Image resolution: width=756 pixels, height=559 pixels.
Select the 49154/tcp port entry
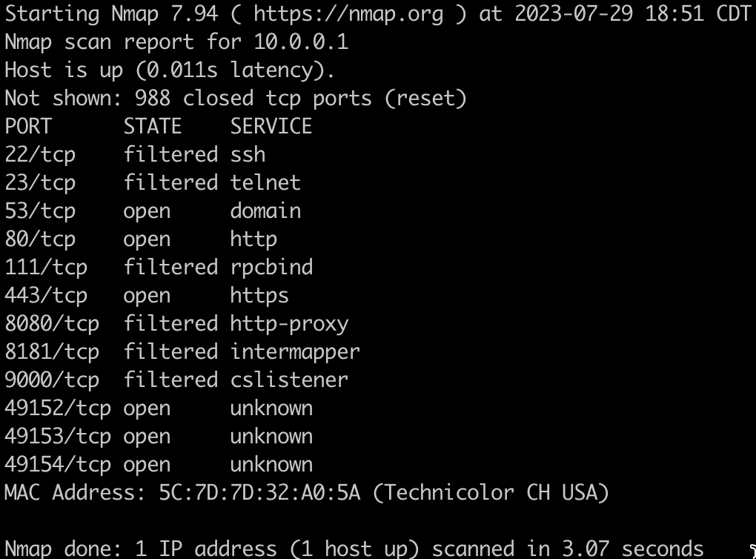click(x=58, y=464)
